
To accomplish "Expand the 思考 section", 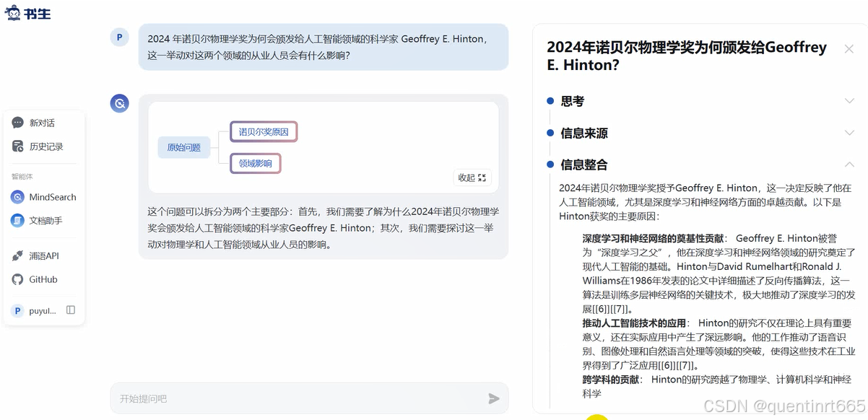I will pyautogui.click(x=849, y=101).
